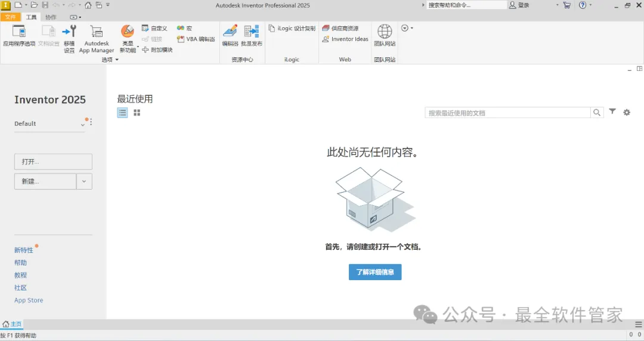
Task: Click the Open folder icon in quick access toolbar
Action: (35, 5)
